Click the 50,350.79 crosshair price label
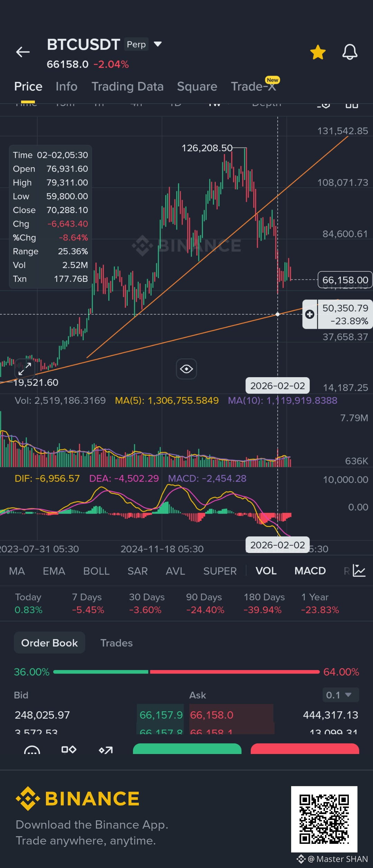The width and height of the screenshot is (373, 868). (345, 314)
